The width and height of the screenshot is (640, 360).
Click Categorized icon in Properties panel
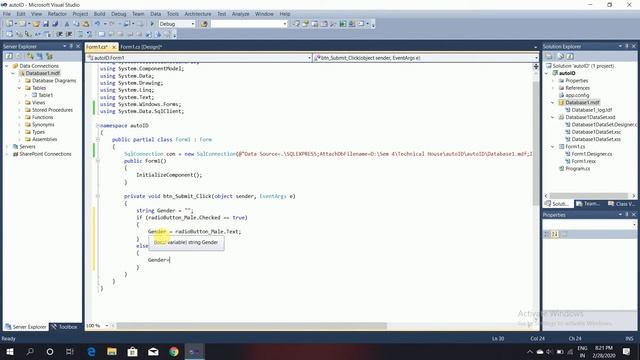point(547,234)
